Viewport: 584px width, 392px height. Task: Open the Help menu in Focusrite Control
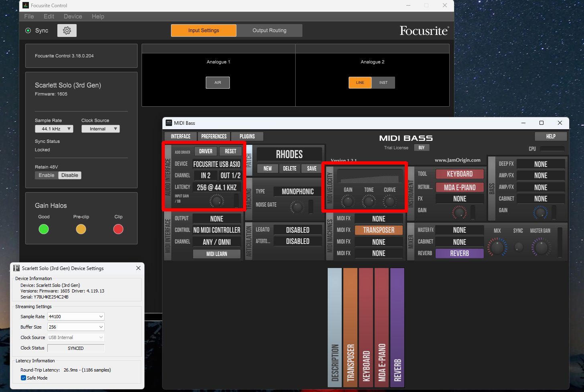[98, 16]
